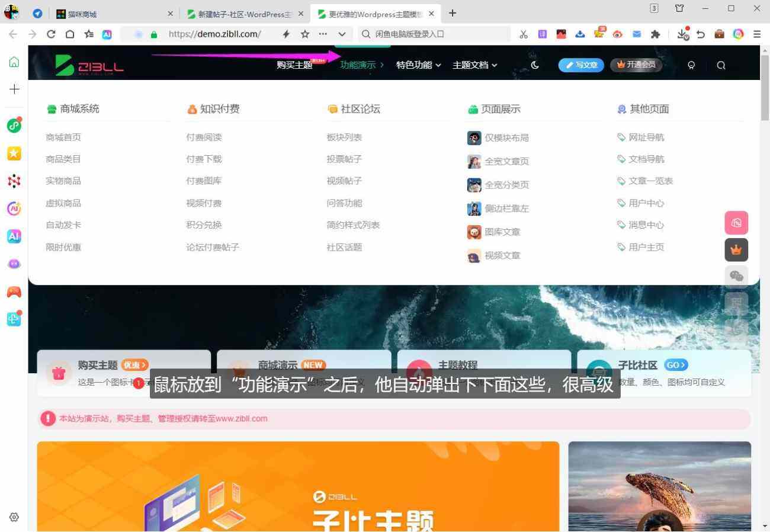This screenshot has width=770, height=532.
Task: Click the 写文章 write article button
Action: [581, 65]
